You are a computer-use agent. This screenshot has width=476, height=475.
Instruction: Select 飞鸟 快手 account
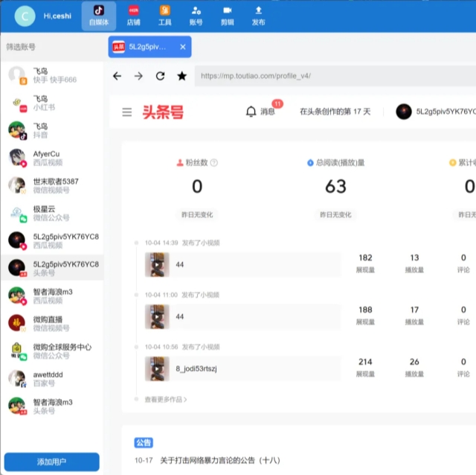51,75
